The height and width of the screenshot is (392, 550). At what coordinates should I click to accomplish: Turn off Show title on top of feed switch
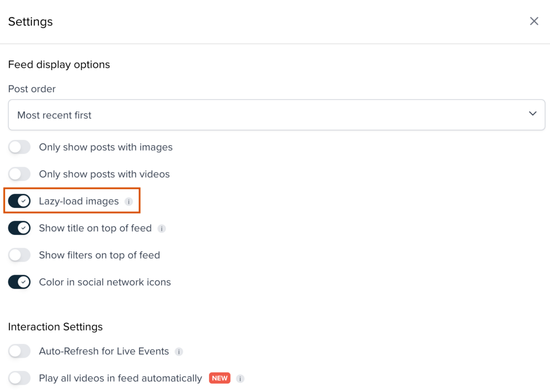pyautogui.click(x=20, y=228)
